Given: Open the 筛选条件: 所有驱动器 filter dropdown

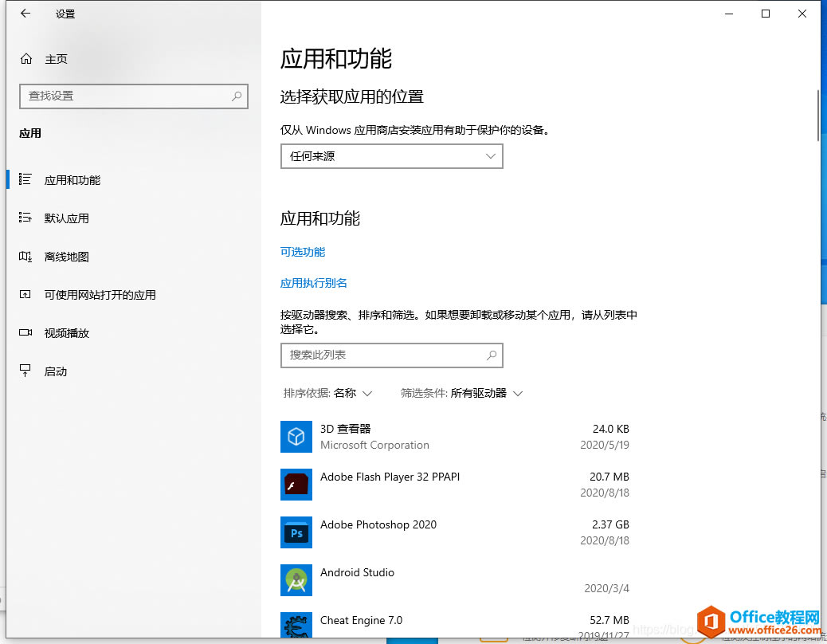Looking at the screenshot, I should tap(461, 393).
